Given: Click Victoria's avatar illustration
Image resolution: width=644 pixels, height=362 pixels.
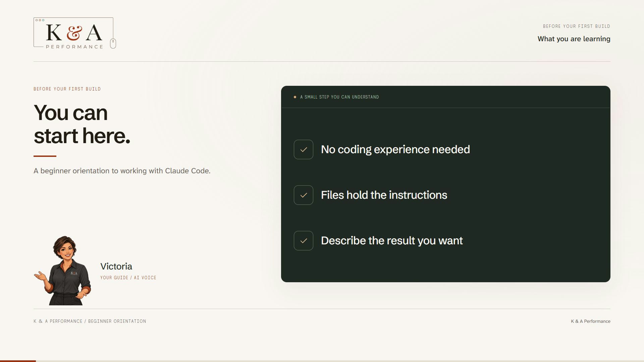Looking at the screenshot, I should tap(63, 270).
